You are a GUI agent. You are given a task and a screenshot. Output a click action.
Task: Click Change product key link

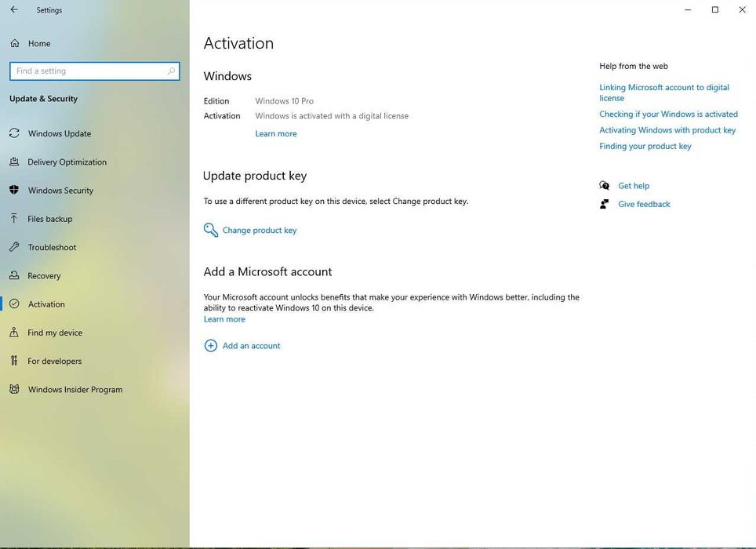coord(260,231)
